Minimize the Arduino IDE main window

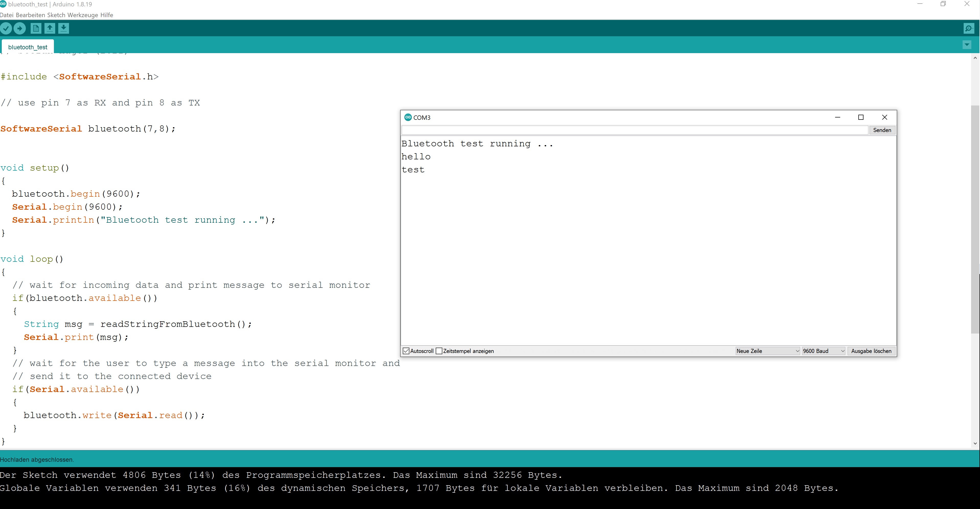tap(920, 4)
